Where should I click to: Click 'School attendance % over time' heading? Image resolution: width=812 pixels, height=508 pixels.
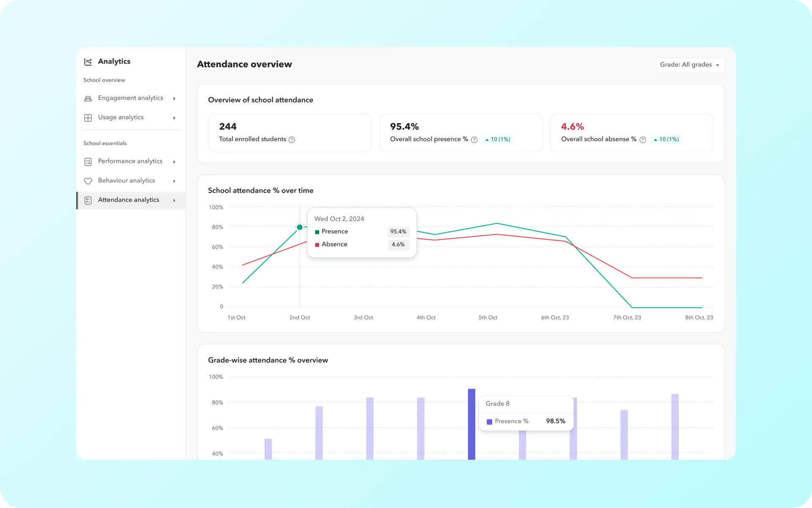point(261,190)
